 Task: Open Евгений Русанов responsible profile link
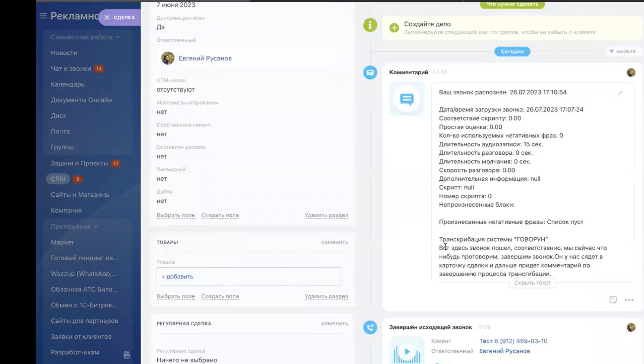click(x=205, y=58)
